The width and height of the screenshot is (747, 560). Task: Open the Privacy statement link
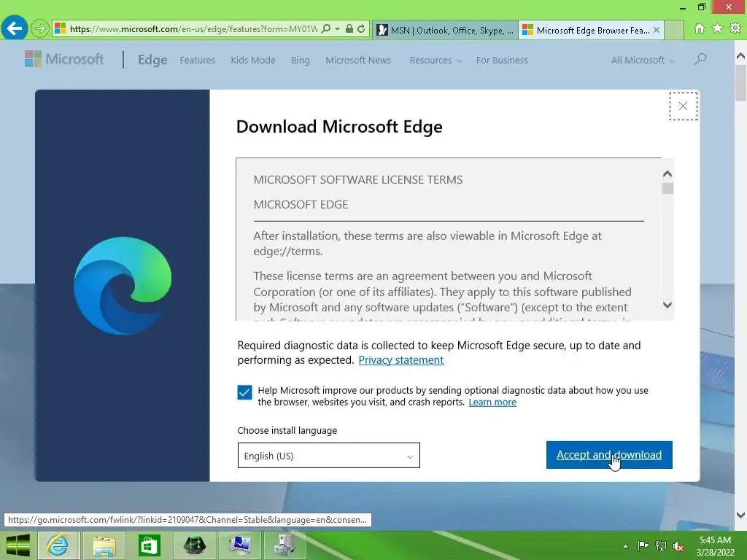(400, 360)
